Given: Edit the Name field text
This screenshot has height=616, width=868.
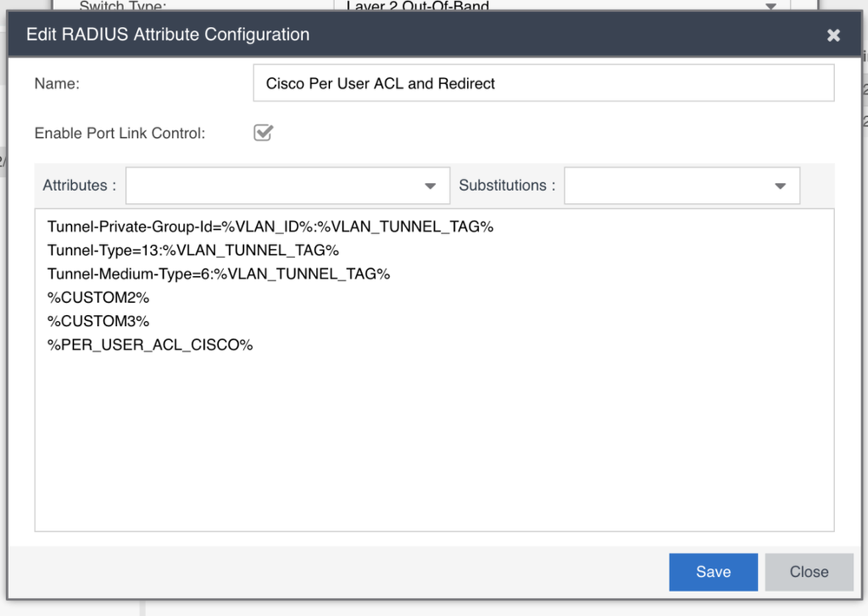Looking at the screenshot, I should (543, 83).
